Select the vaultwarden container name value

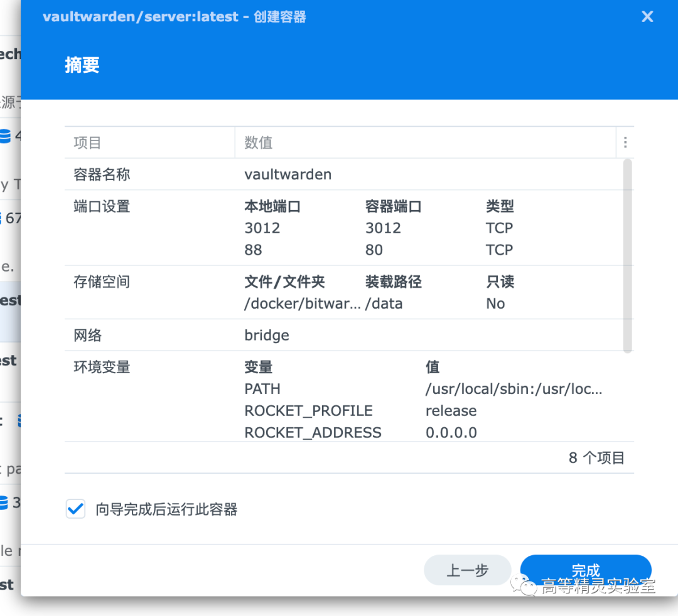coord(288,174)
